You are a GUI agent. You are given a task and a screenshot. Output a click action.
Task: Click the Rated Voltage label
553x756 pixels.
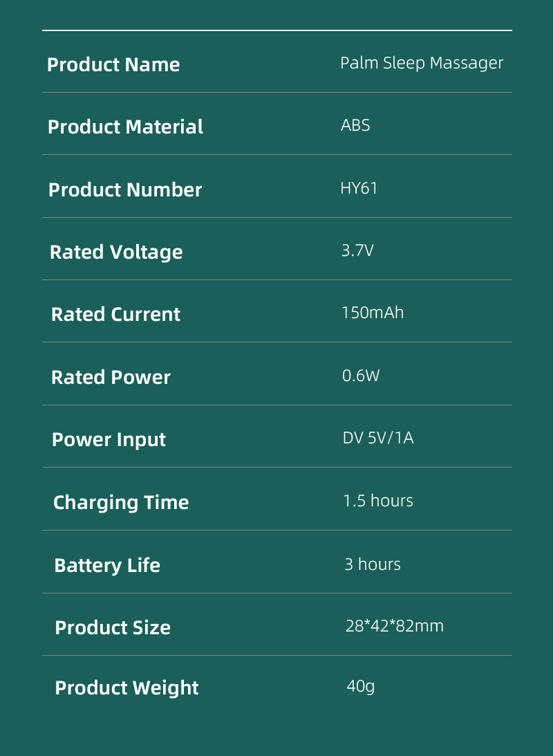(116, 252)
